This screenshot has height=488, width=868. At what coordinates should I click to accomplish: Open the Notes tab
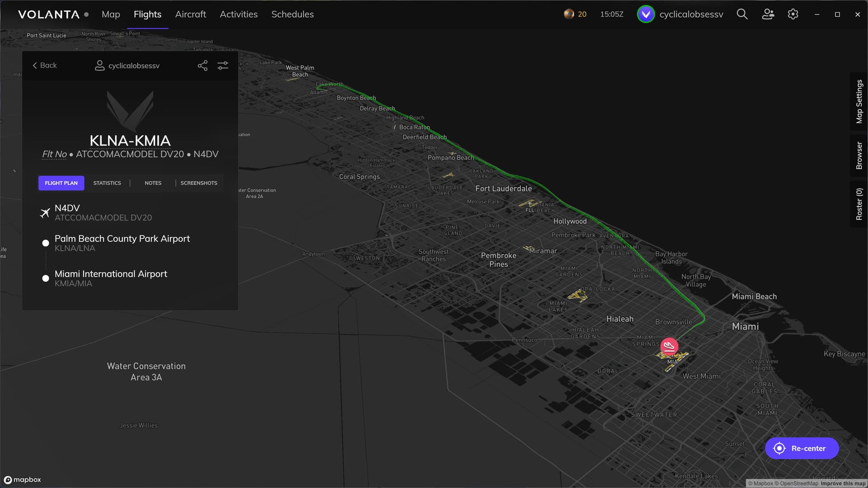pos(153,183)
